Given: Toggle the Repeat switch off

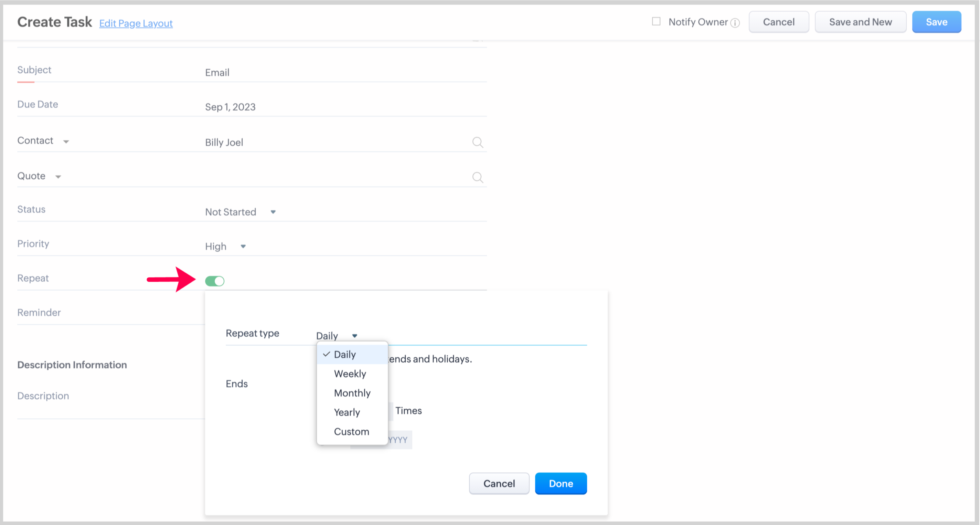Looking at the screenshot, I should 215,281.
